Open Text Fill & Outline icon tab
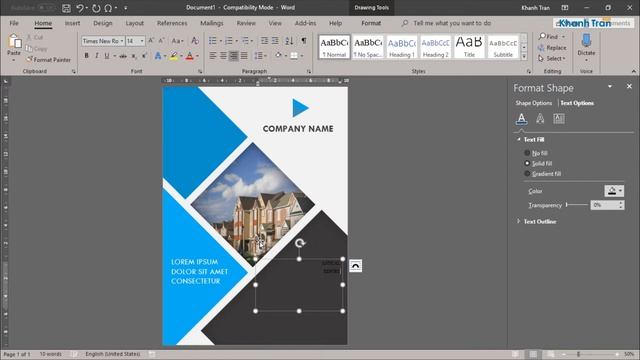 [x=521, y=118]
